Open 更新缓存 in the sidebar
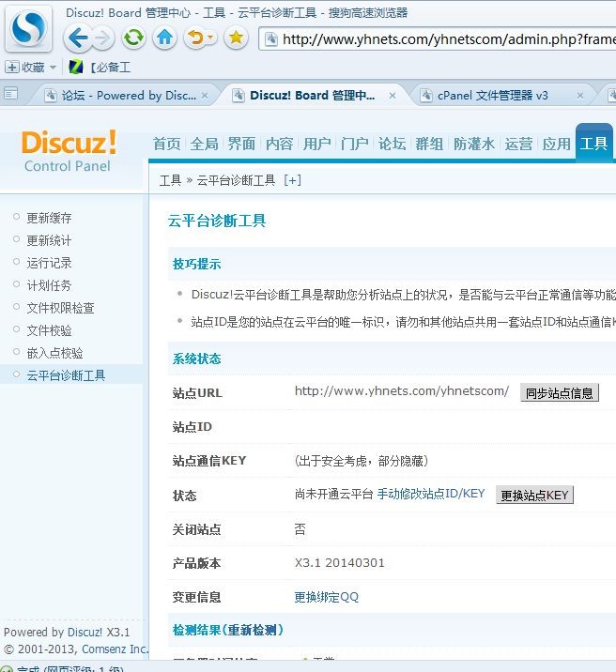 click(49, 218)
